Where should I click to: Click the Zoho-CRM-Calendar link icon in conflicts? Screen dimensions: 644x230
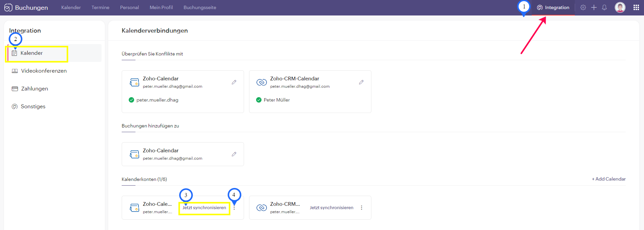tap(261, 82)
